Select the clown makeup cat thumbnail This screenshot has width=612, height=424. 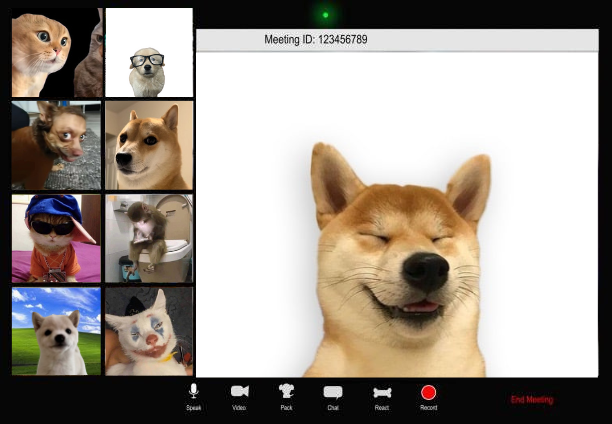point(149,331)
